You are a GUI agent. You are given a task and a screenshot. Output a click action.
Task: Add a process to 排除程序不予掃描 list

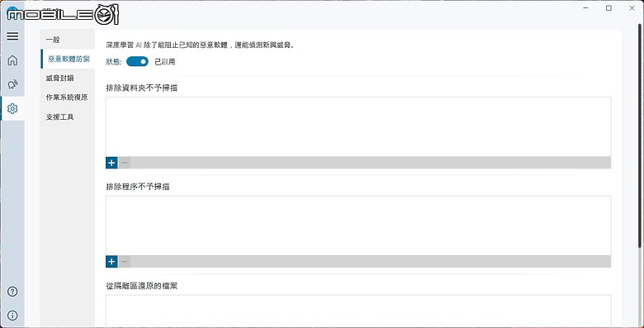[111, 261]
